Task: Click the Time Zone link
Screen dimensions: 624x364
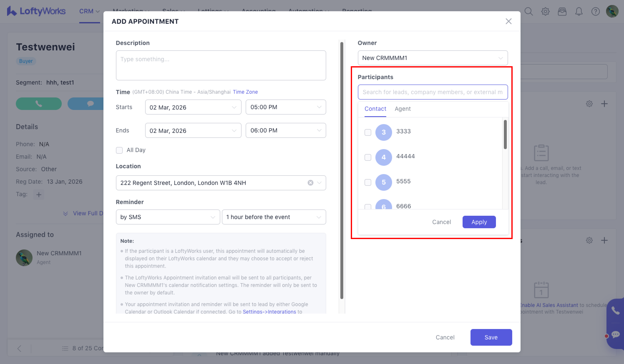Action: pos(245,92)
